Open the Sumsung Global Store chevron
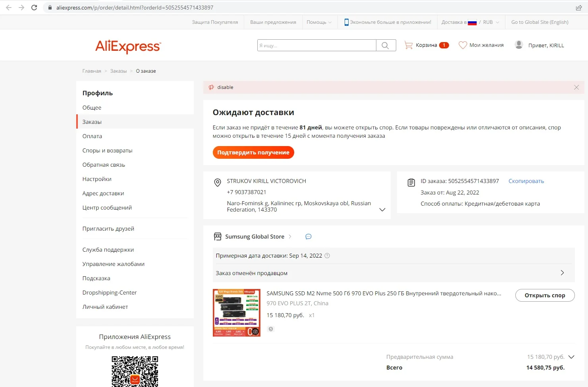 (290, 237)
